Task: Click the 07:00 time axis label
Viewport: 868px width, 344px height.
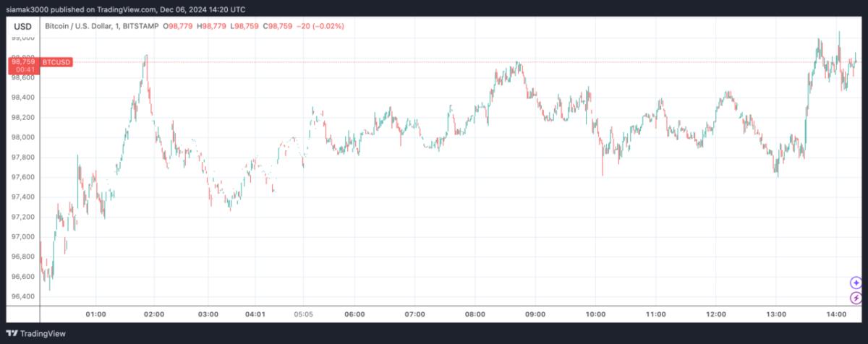Action: [x=415, y=314]
